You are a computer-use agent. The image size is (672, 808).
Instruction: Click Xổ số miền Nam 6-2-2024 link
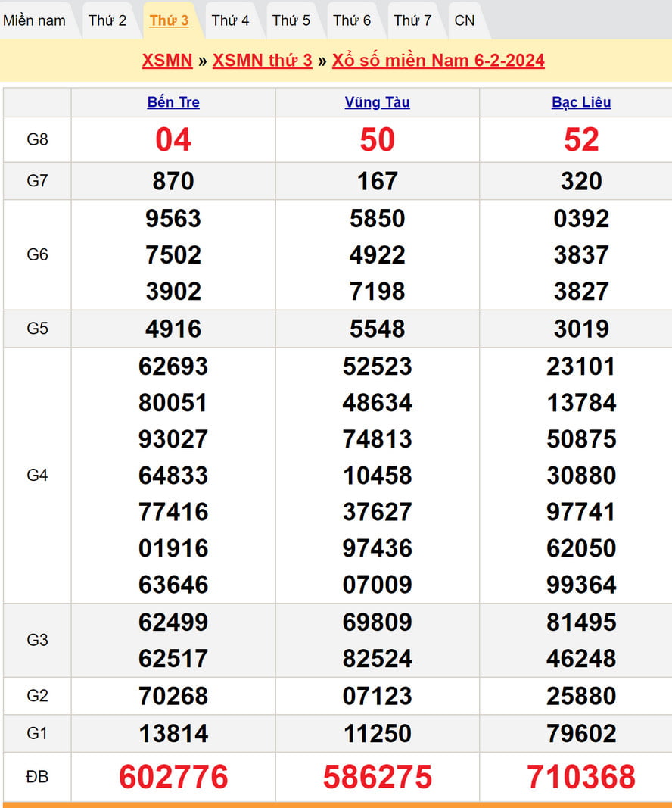tap(438, 61)
